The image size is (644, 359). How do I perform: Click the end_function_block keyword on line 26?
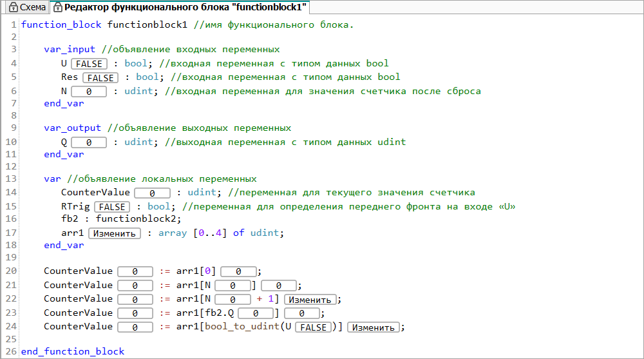click(73, 352)
